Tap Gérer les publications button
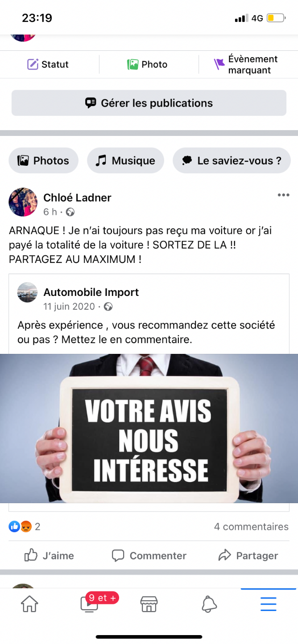 pos(149,103)
